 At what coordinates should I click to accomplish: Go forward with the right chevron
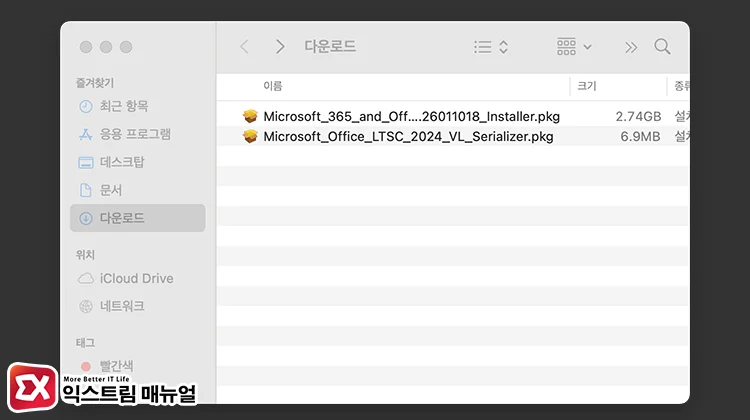coord(280,47)
